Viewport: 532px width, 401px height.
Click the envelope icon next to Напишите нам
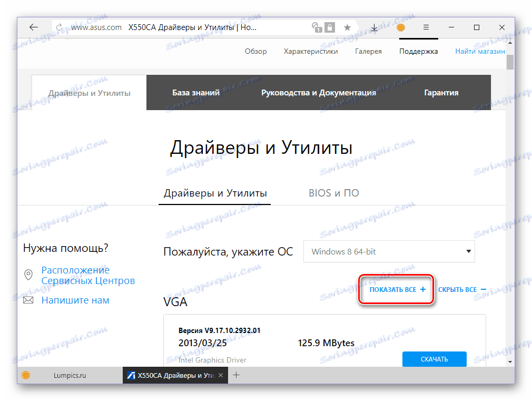29,300
